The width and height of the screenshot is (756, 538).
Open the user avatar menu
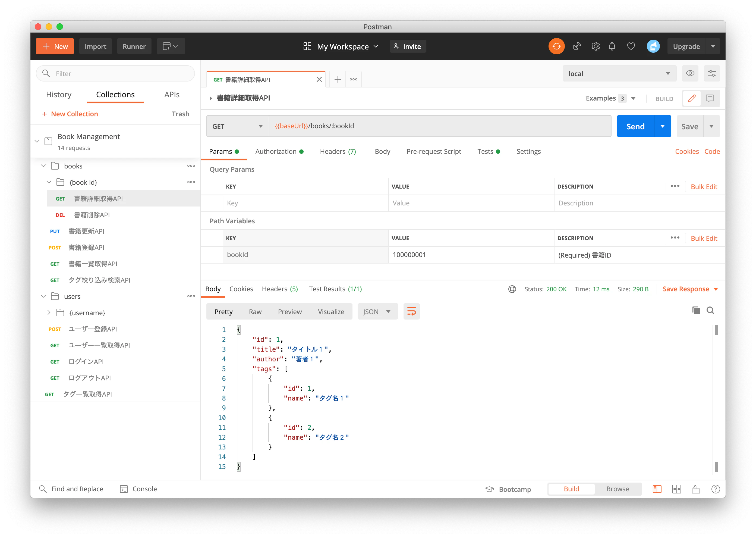[653, 46]
